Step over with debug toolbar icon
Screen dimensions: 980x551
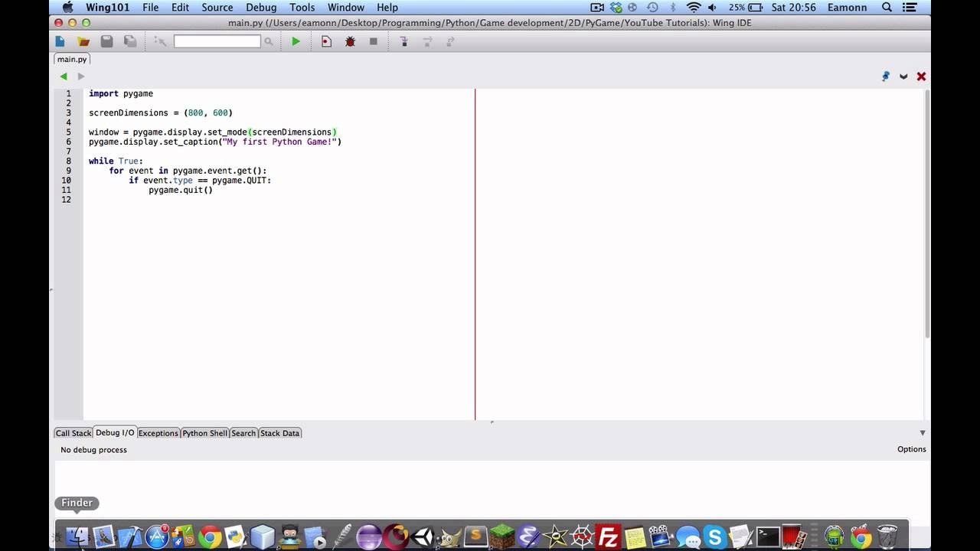427,41
